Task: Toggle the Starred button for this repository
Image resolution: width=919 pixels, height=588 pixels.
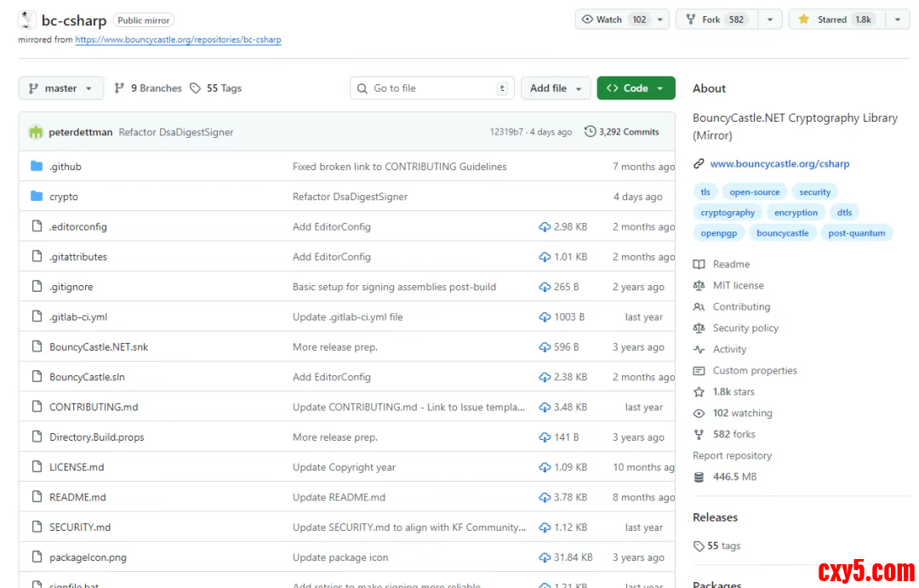Action: click(x=836, y=20)
